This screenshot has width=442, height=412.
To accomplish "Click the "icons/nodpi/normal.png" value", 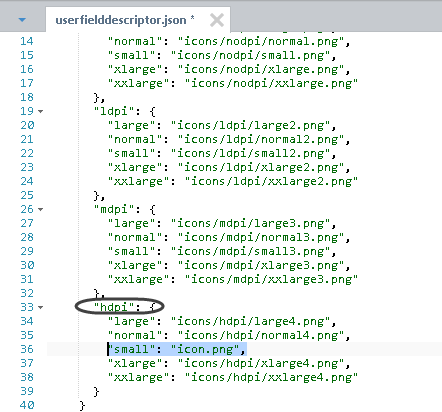I will pyautogui.click(x=260, y=41).
